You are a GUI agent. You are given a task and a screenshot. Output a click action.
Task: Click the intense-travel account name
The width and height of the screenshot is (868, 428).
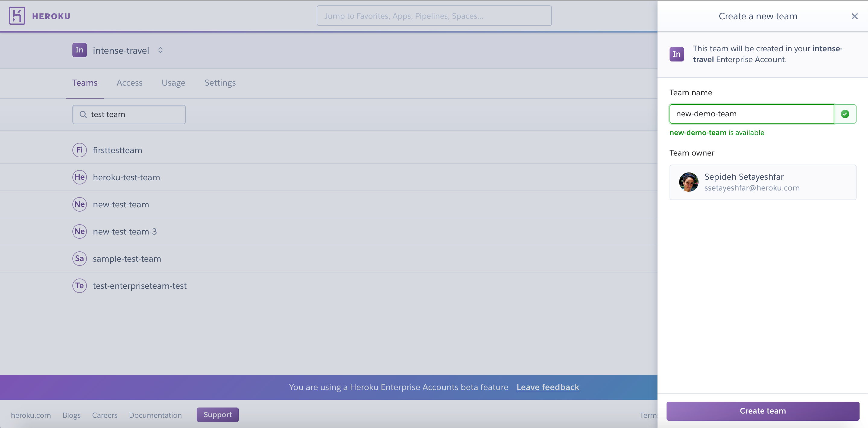121,51
